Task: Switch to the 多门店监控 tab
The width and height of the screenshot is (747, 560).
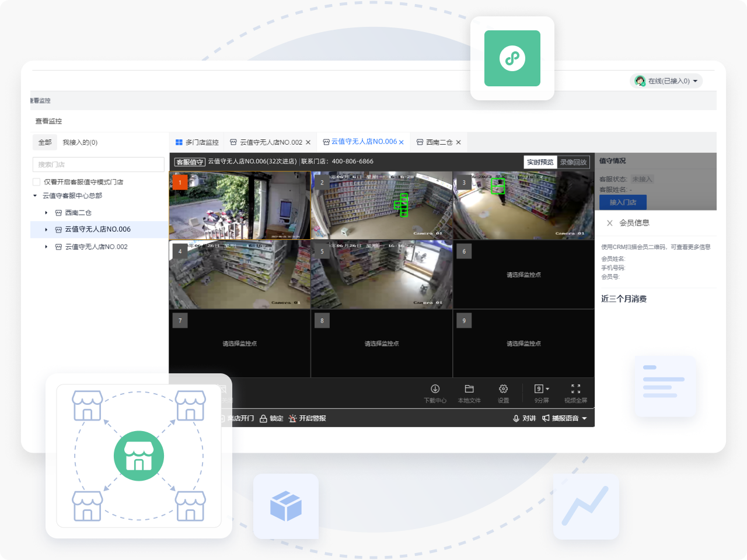Action: point(197,142)
